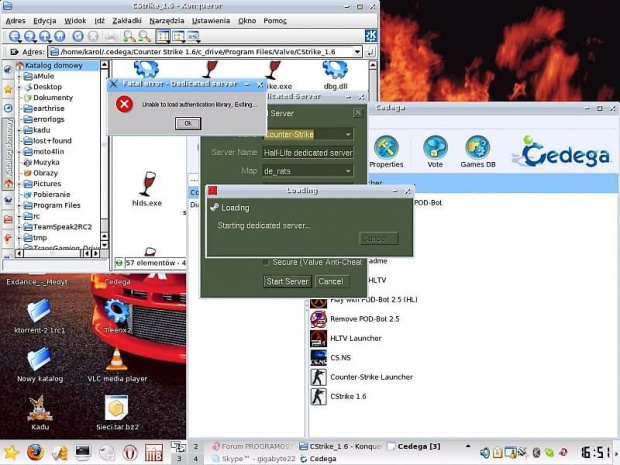Click greyed Cancel in Loading dialog
Image resolution: width=620 pixels, height=465 pixels.
[x=378, y=238]
